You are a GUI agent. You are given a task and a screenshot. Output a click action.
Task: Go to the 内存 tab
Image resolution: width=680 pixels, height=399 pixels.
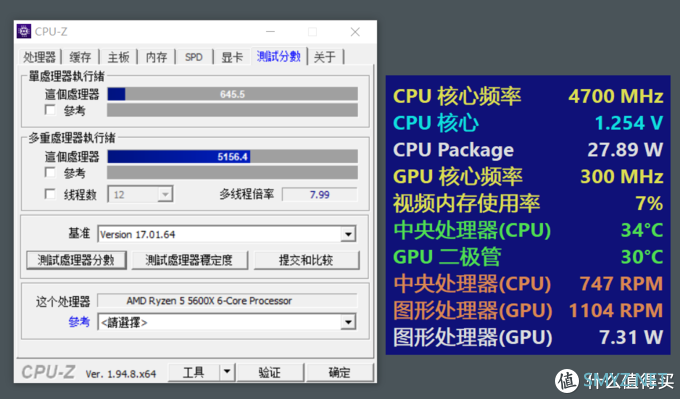pos(156,57)
